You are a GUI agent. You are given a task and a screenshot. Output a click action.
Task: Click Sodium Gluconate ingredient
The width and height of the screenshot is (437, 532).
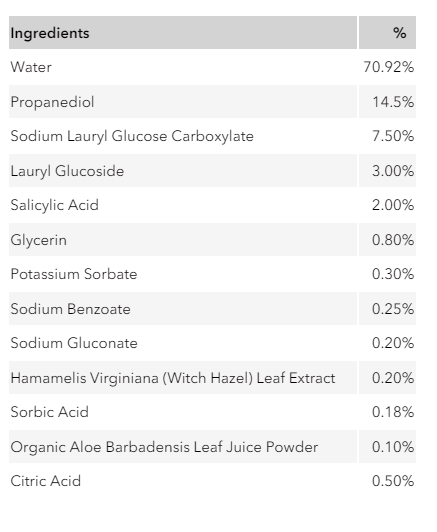click(74, 343)
